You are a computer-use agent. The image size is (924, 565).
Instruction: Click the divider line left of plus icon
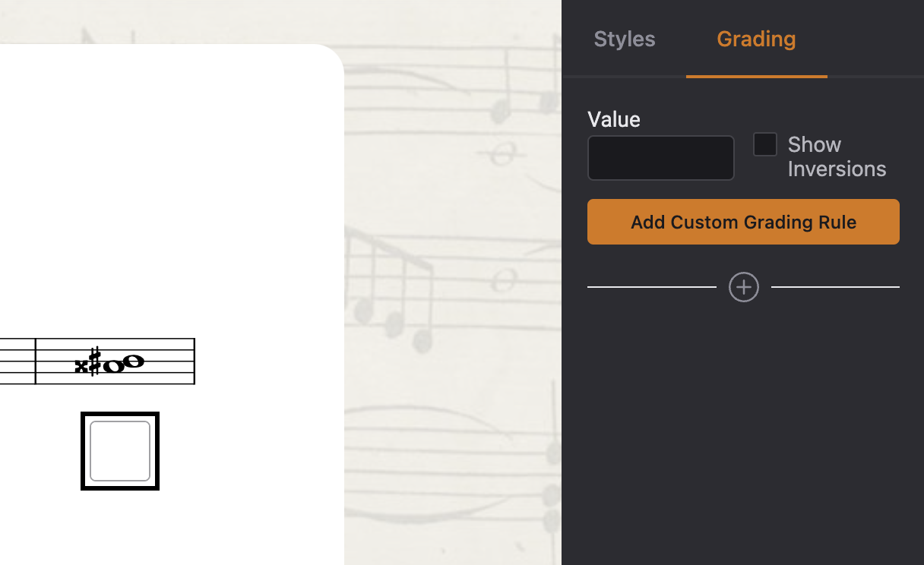(651, 287)
